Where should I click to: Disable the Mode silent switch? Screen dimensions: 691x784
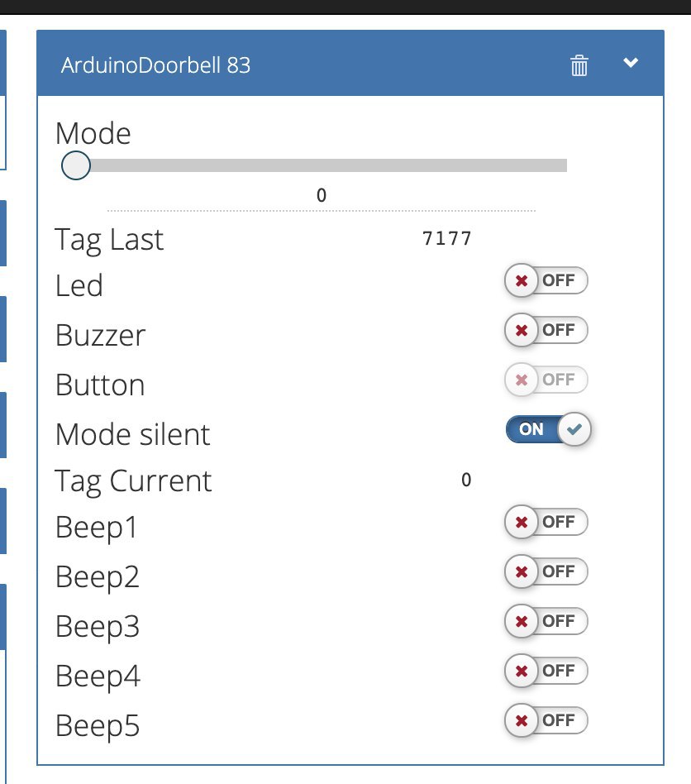[548, 429]
